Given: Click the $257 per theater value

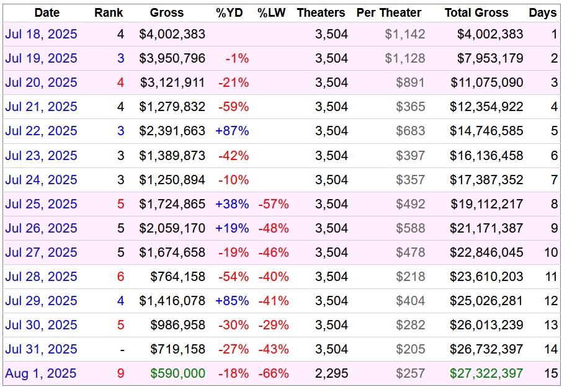Looking at the screenshot, I should coord(411,374).
